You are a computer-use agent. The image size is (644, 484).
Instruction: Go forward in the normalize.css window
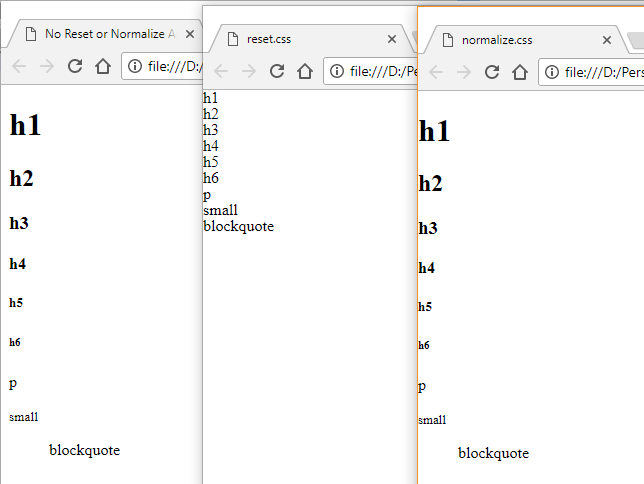point(464,72)
